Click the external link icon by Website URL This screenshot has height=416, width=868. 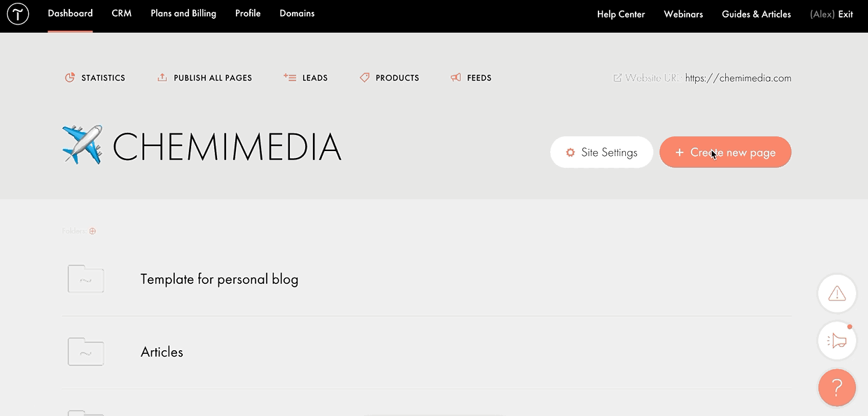[x=617, y=78]
